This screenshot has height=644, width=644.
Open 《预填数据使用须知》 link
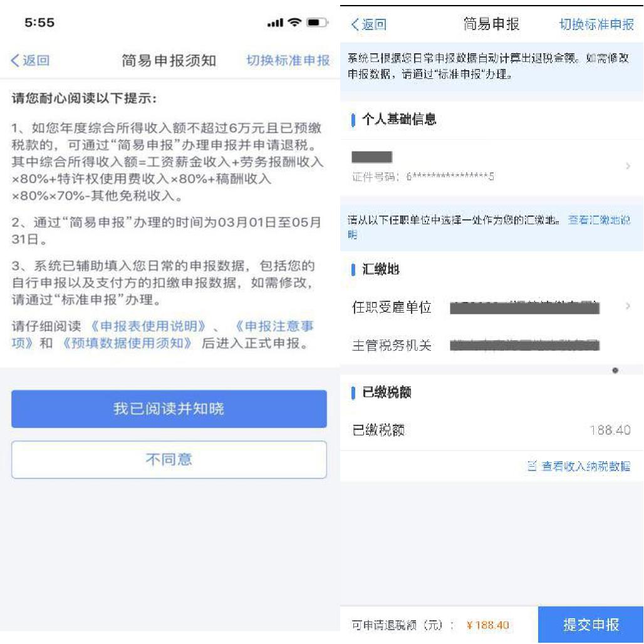pos(127,343)
